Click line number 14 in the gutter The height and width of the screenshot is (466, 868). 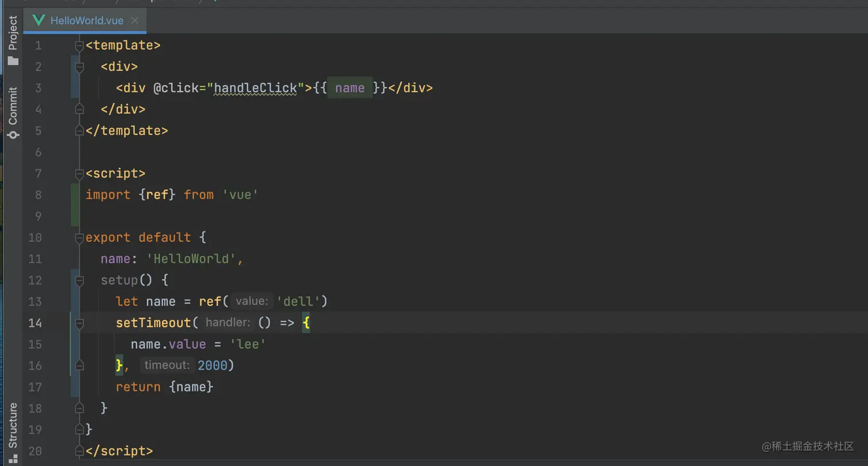tap(35, 323)
